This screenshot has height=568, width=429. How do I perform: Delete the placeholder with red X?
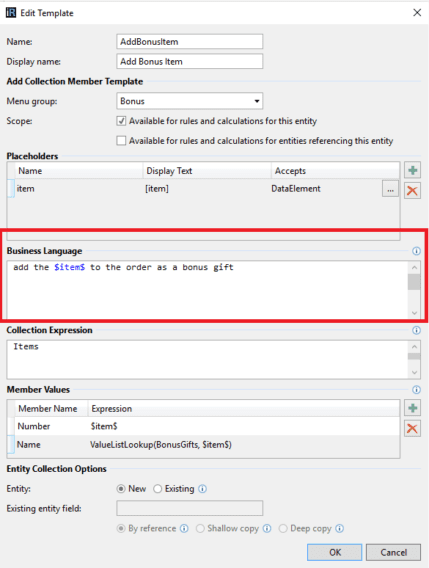pos(412,191)
